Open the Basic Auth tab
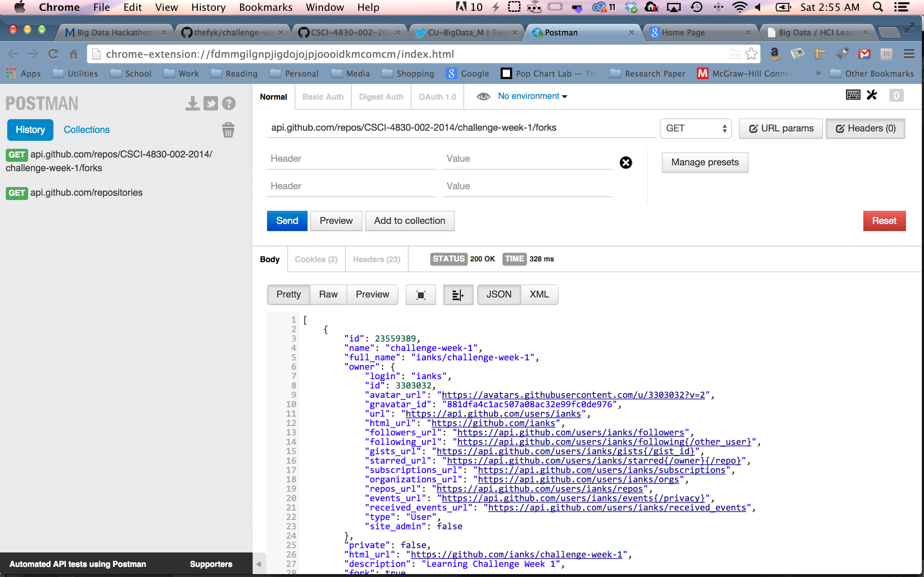Screen dimensions: 924x577 pyautogui.click(x=323, y=97)
